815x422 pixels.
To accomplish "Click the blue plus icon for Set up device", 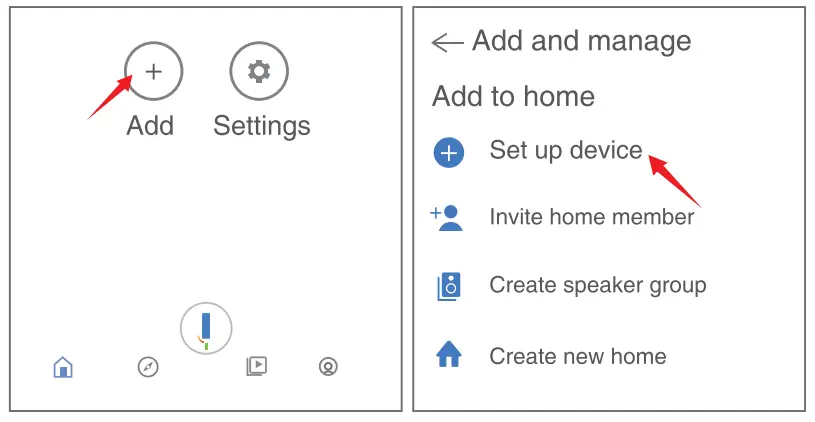I will click(449, 153).
